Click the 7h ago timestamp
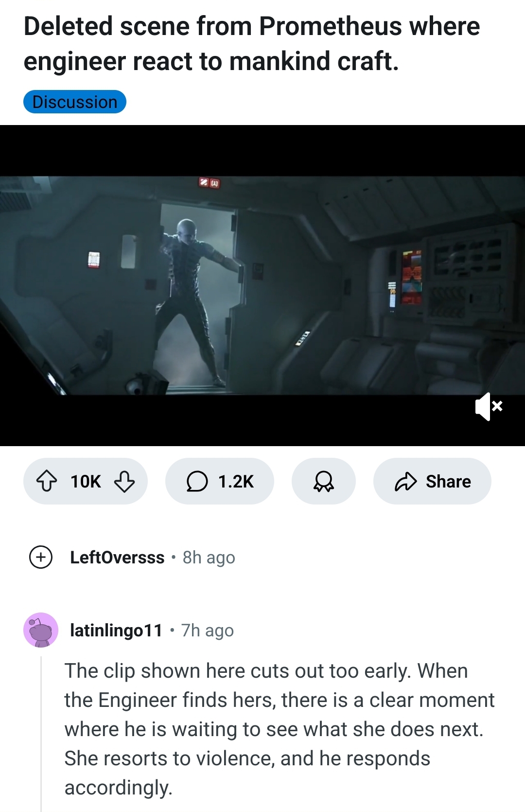525x812 pixels. (x=208, y=631)
